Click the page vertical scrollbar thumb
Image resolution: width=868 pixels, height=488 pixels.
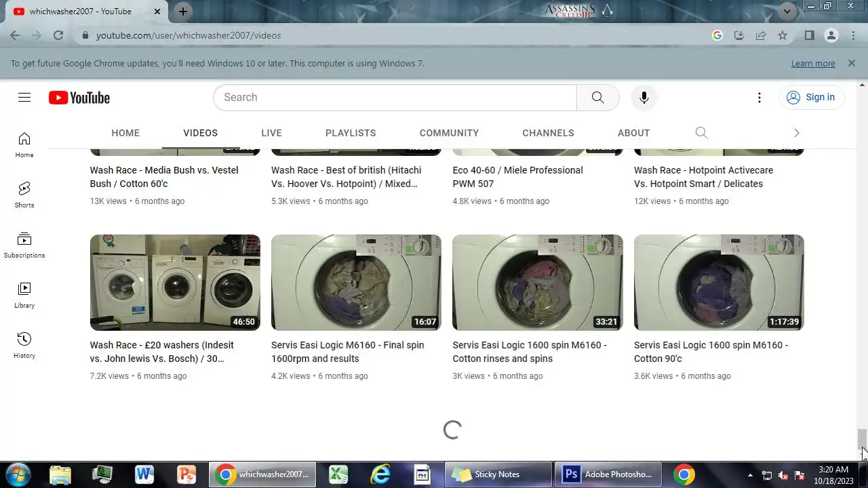tap(862, 439)
